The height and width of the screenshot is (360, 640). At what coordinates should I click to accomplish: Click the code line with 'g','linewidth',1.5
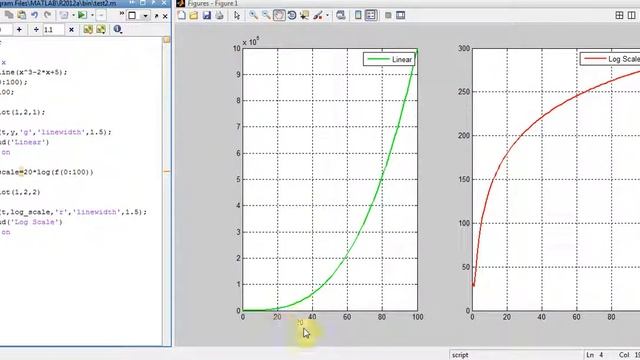(x=56, y=132)
